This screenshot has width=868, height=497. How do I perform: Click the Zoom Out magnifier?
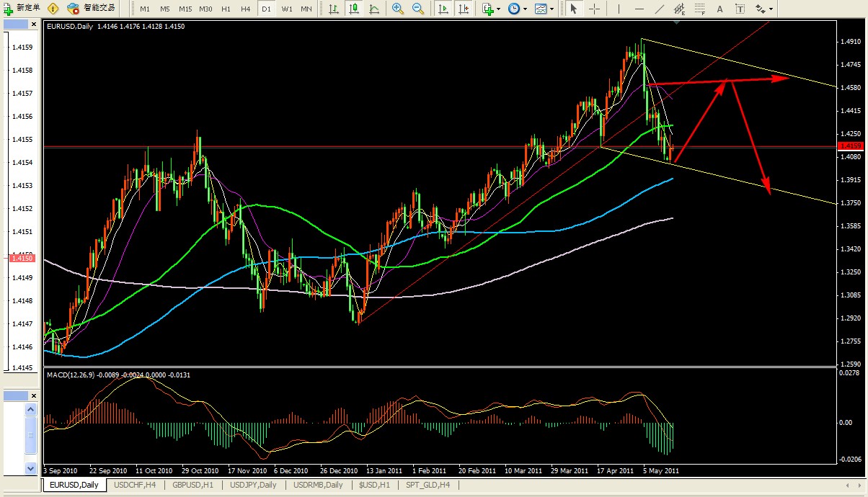coord(418,9)
